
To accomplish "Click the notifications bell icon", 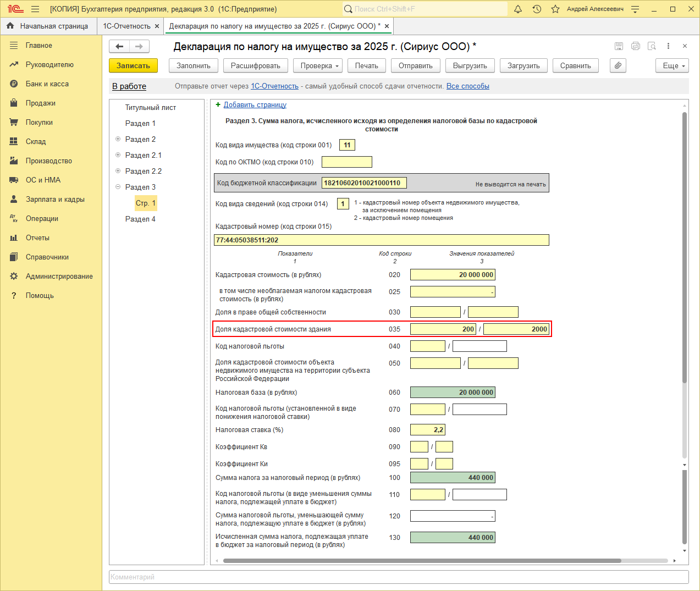I will [x=518, y=9].
